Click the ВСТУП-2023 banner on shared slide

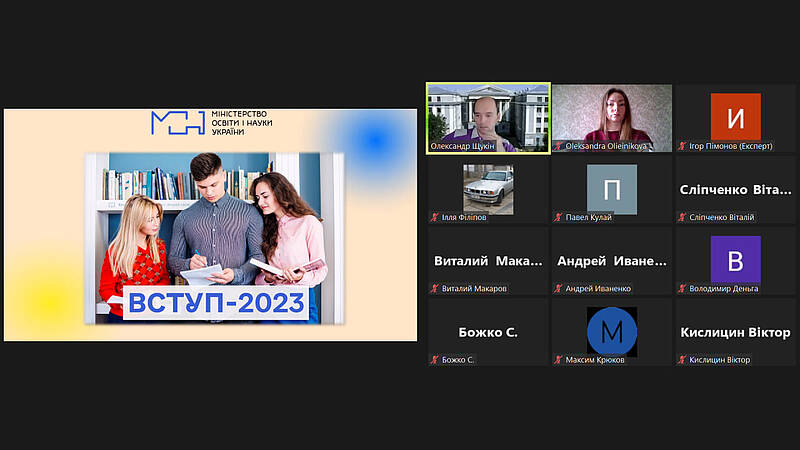tap(216, 304)
